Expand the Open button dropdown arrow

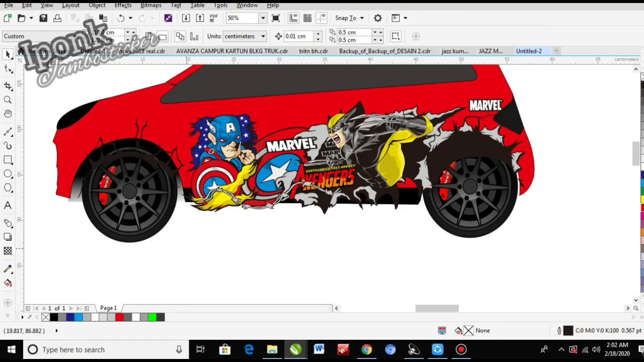[31, 18]
